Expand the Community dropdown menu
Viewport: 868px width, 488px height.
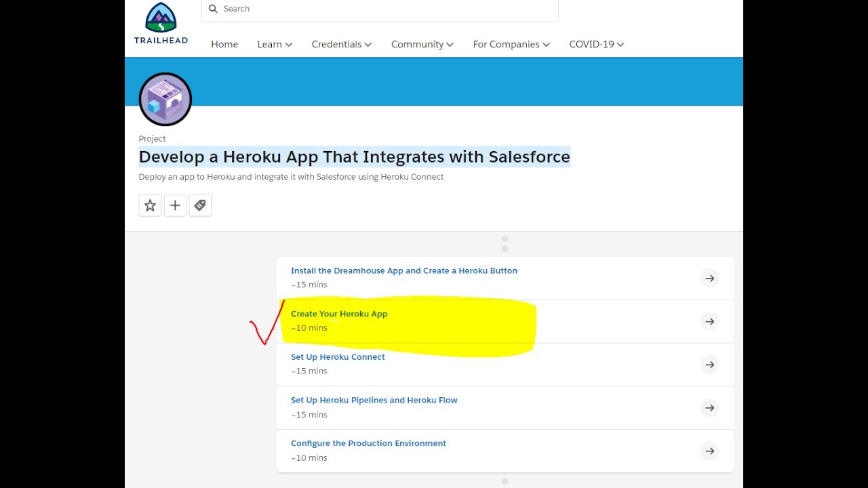422,44
